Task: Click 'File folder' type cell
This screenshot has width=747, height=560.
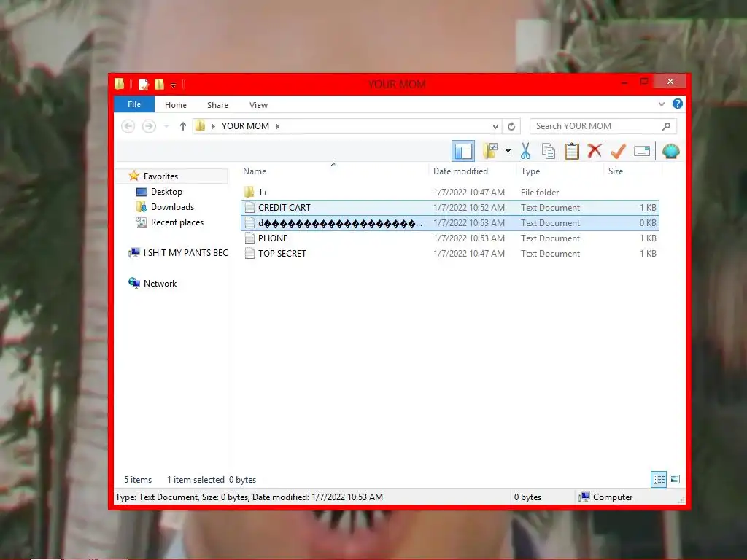Action: click(540, 192)
